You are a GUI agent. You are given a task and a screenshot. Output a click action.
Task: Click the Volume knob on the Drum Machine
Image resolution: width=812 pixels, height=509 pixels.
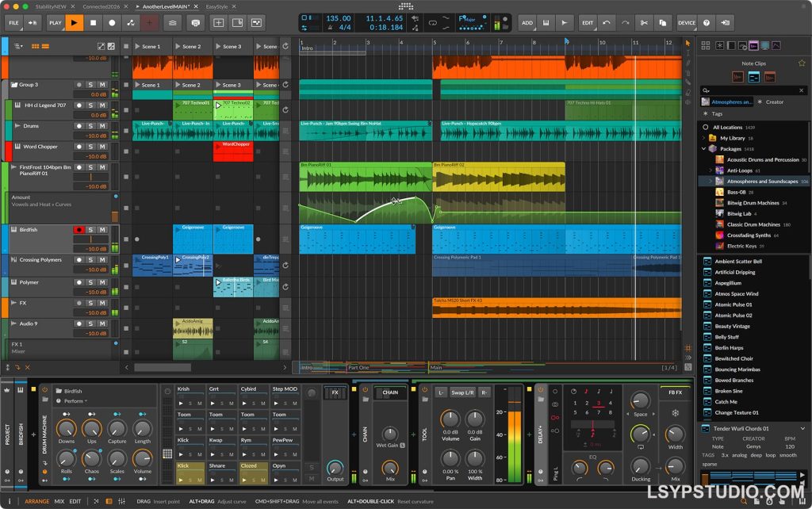pyautogui.click(x=143, y=460)
